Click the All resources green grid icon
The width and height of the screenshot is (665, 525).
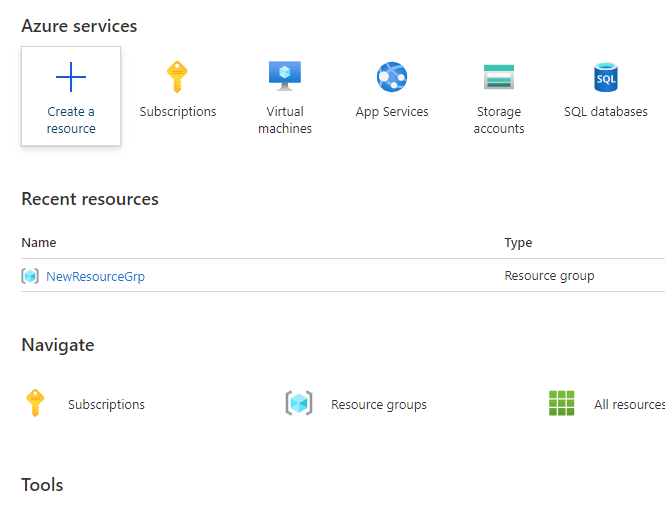562,403
